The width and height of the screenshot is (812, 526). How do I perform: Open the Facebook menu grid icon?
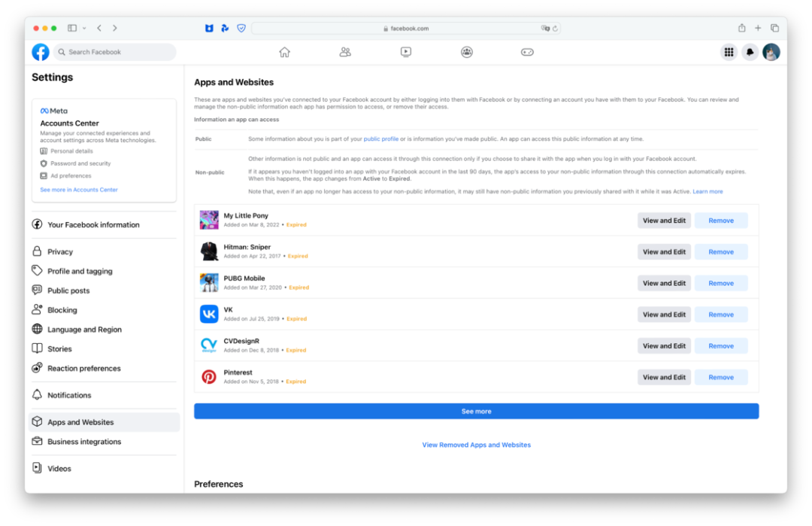(x=729, y=52)
